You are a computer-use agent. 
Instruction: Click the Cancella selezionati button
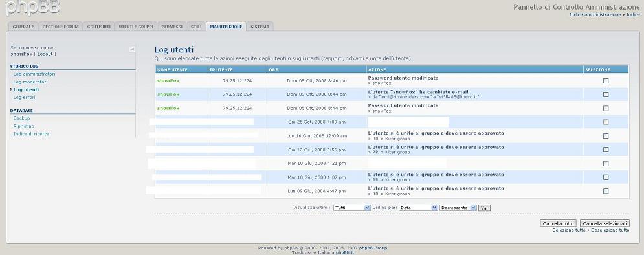click(605, 223)
